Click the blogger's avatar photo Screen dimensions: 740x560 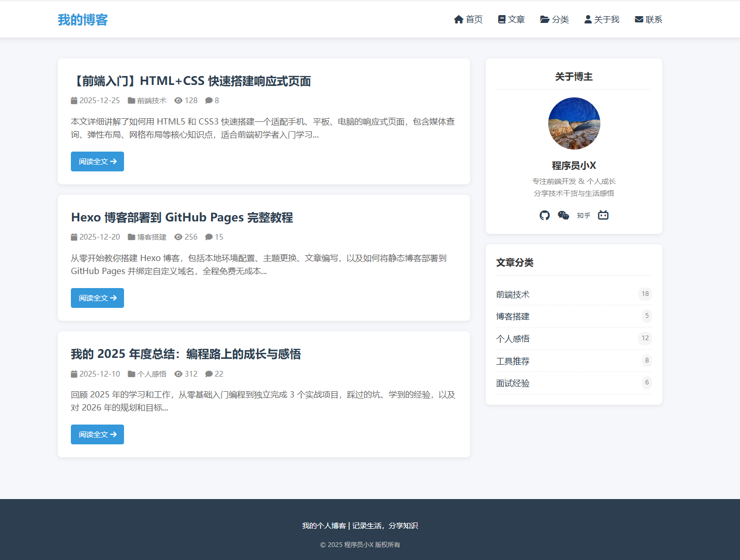pos(574,123)
